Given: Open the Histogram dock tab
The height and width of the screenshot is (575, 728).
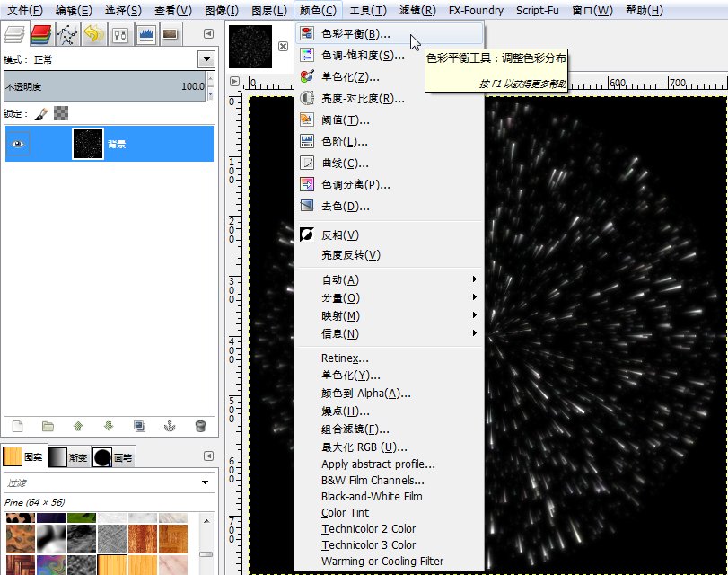Looking at the screenshot, I should 146,34.
